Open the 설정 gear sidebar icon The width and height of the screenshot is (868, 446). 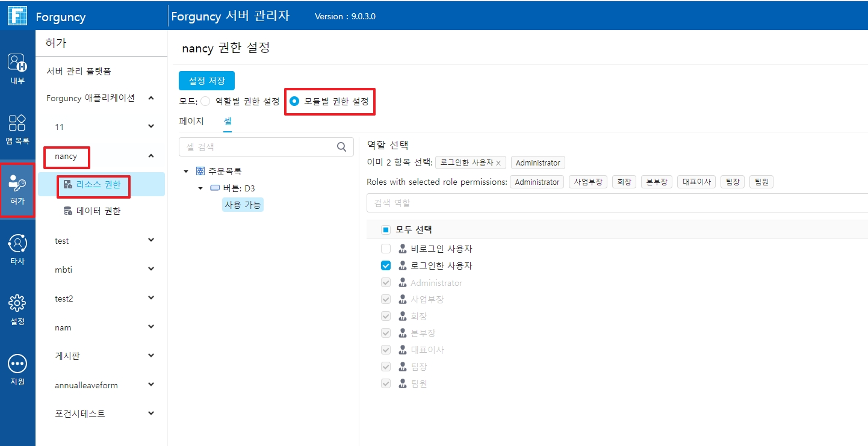click(17, 303)
